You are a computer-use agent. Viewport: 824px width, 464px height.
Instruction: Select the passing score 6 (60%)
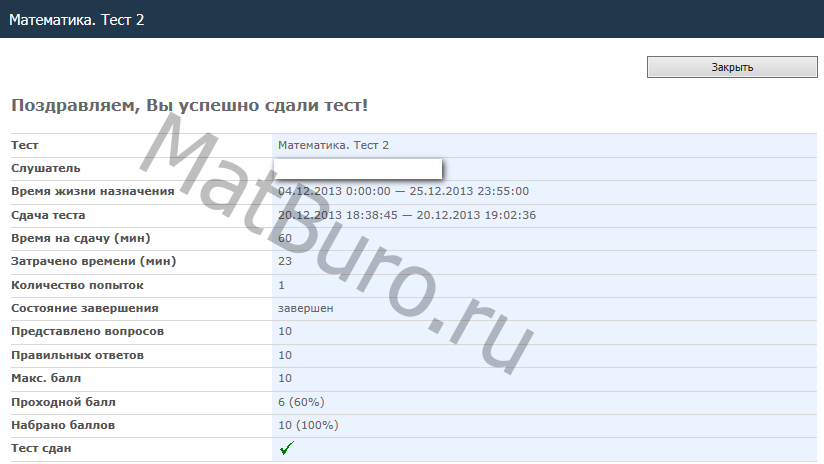point(301,402)
